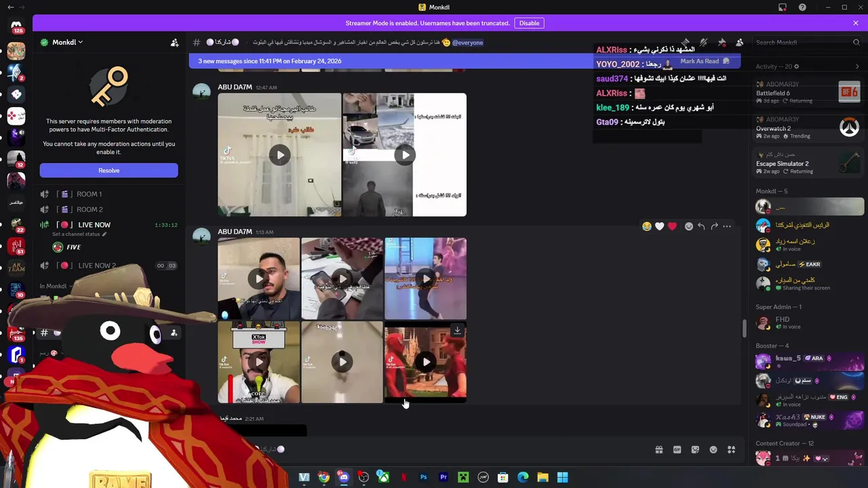Reply to the ABU DA7M message
The height and width of the screenshot is (488, 868).
pyautogui.click(x=701, y=226)
